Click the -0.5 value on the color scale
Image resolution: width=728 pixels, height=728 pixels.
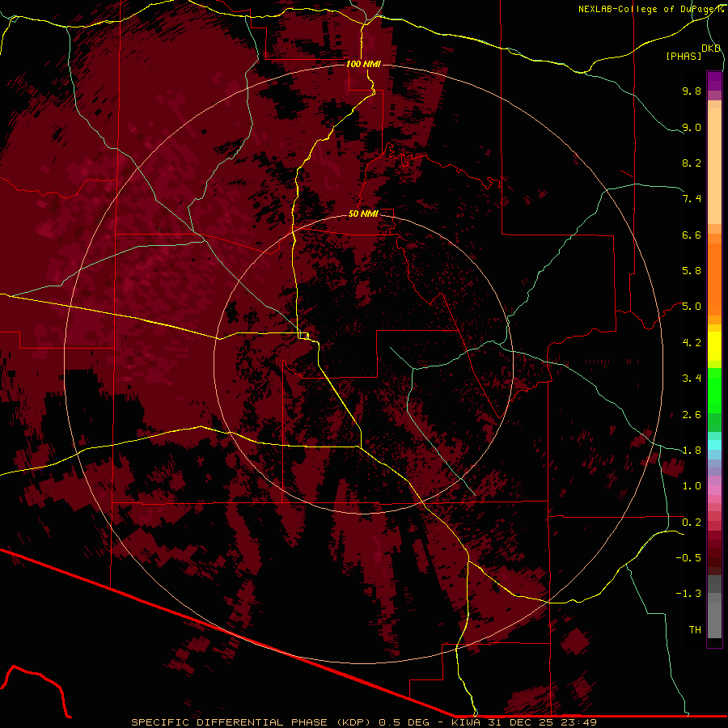[688, 558]
